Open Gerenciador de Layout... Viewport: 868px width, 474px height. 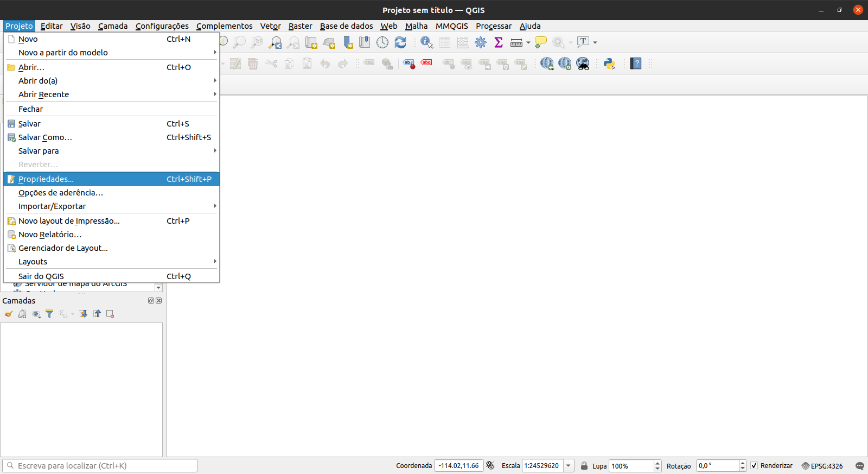click(112, 248)
